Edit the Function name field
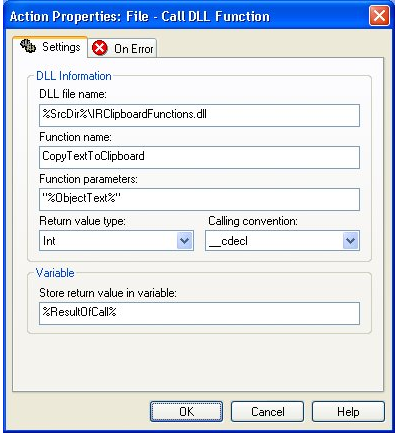 199,157
